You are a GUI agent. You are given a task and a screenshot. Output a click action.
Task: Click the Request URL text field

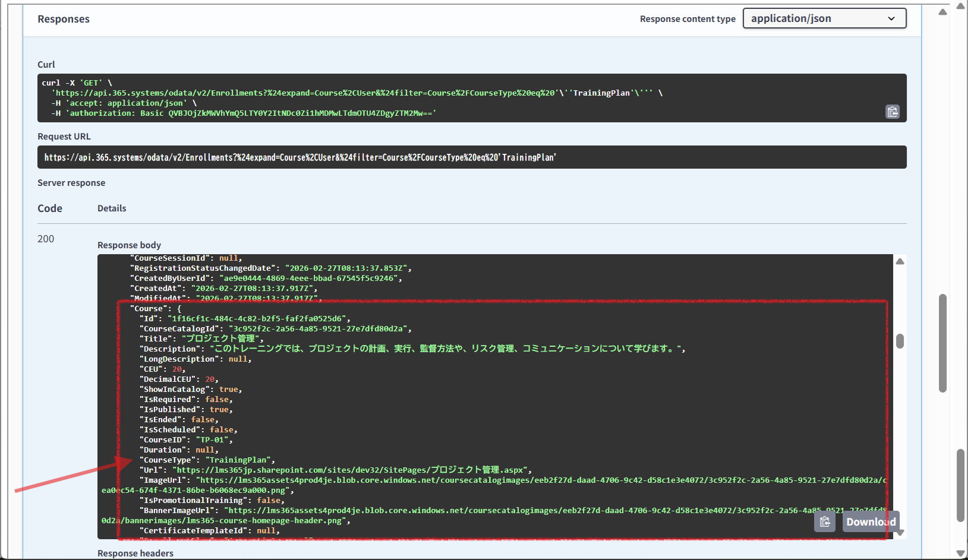click(472, 157)
